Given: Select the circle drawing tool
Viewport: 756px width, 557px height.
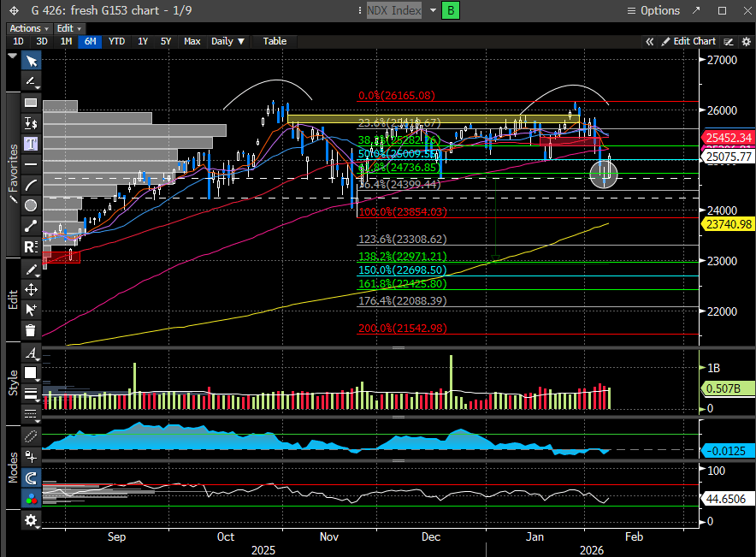Looking at the screenshot, I should coord(31,205).
